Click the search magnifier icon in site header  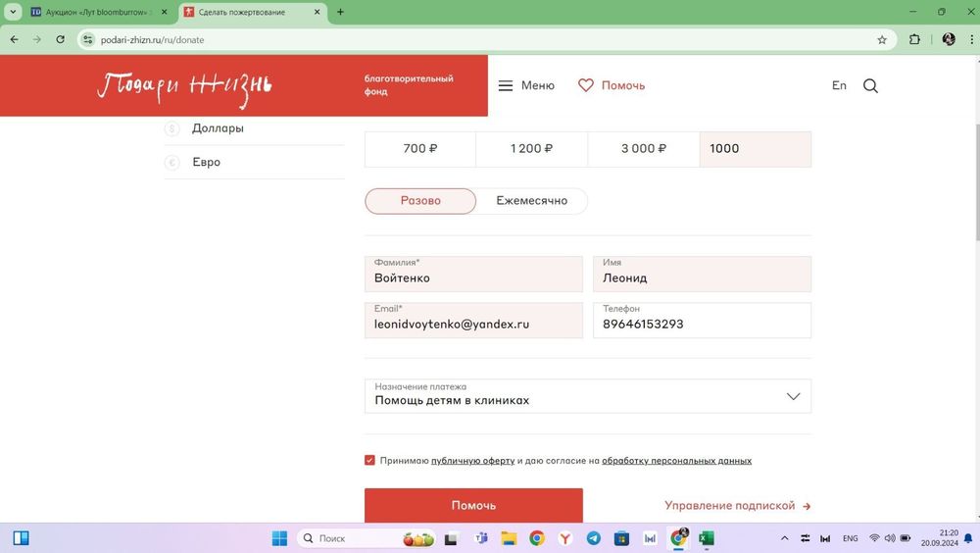[870, 85]
